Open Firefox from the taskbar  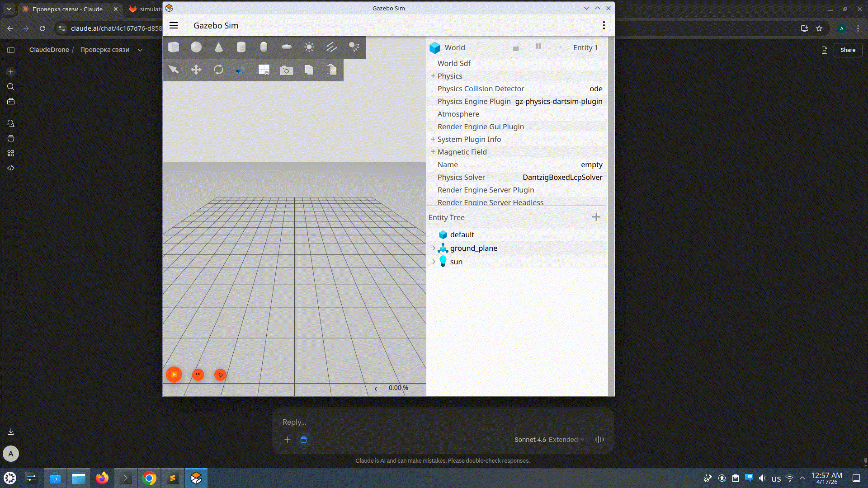tap(102, 478)
